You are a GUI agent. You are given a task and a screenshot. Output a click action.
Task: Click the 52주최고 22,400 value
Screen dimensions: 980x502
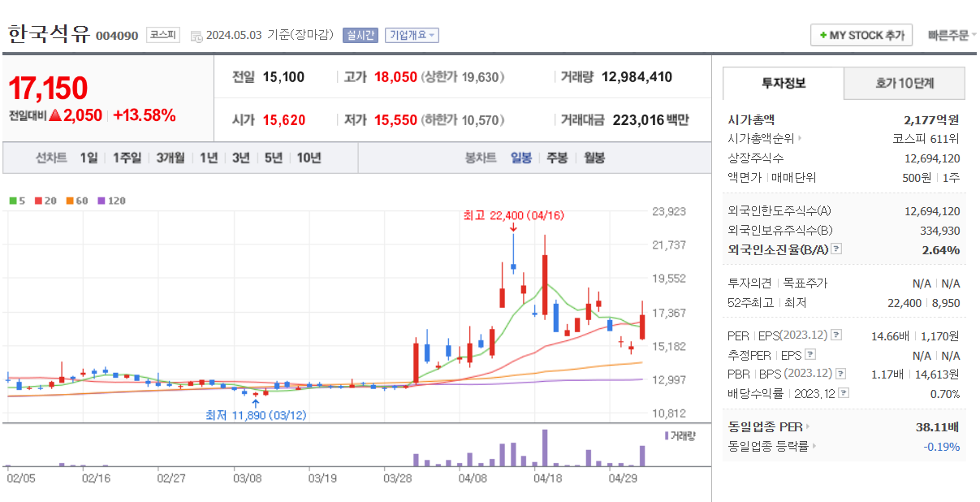pyautogui.click(x=905, y=303)
